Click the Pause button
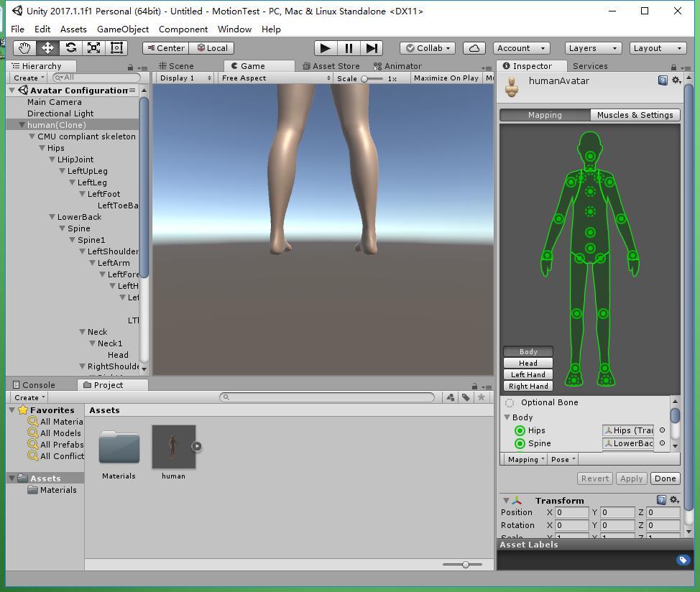 (x=349, y=48)
